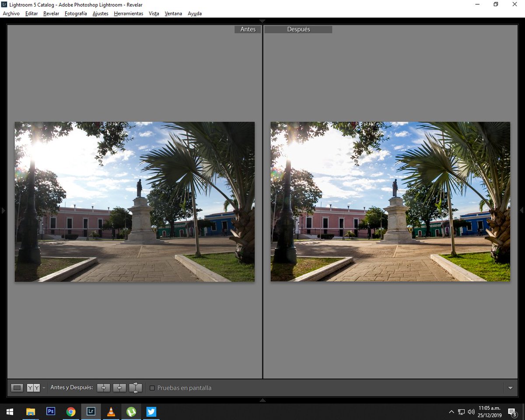The height and width of the screenshot is (420, 525).
Task: Open the Revelar menu
Action: coord(51,14)
